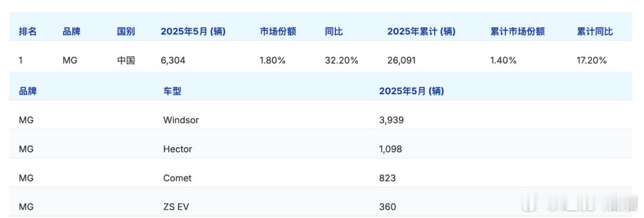Select the 1,098 Hector sales figure
Image resolution: width=644 pixels, height=218 pixels.
click(x=391, y=149)
